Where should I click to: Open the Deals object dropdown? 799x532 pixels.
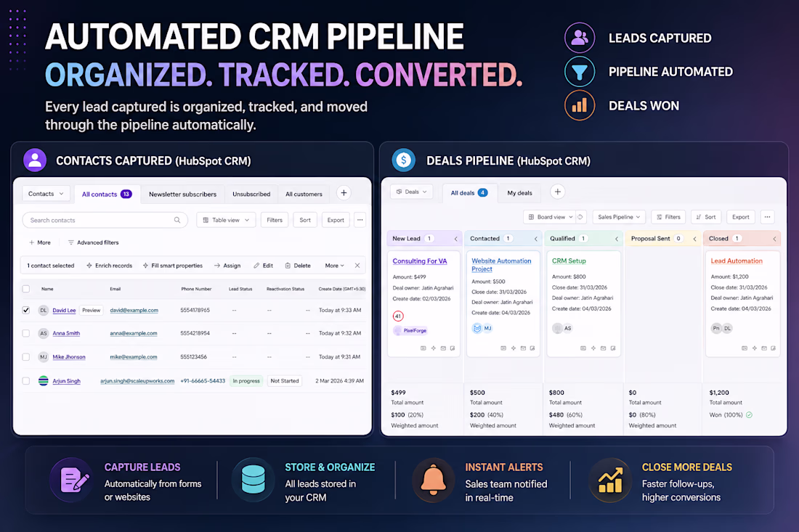(411, 192)
